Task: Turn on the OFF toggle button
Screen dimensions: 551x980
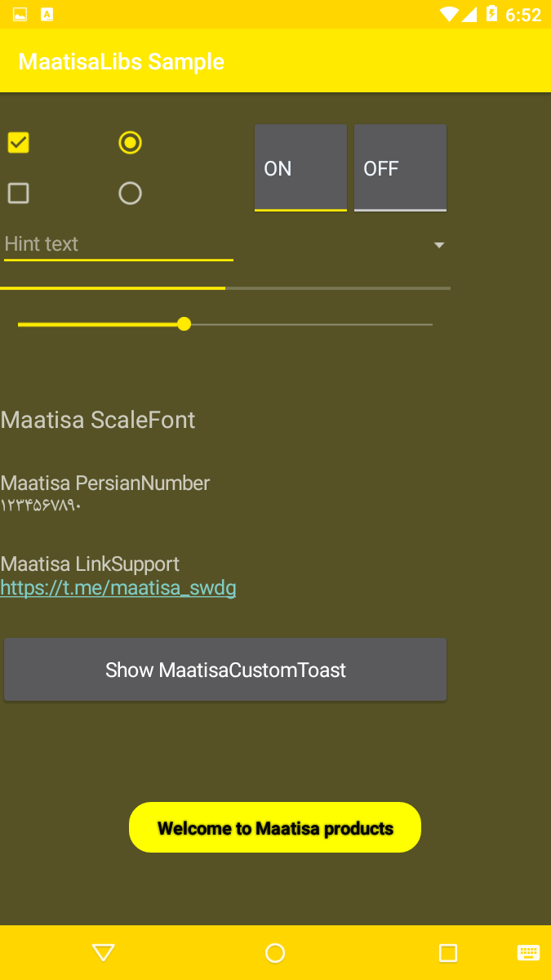Action: pyautogui.click(x=400, y=168)
